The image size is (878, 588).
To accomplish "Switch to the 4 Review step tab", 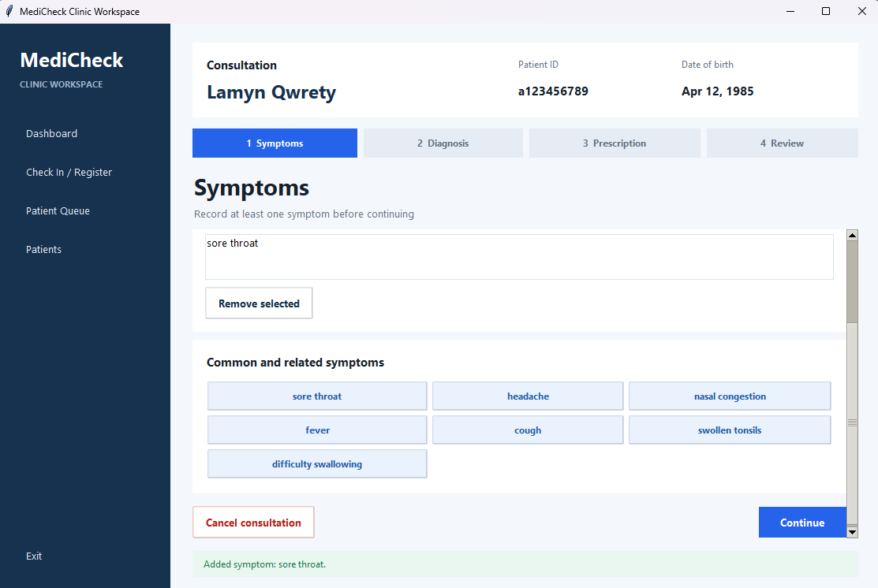I will 783,143.
